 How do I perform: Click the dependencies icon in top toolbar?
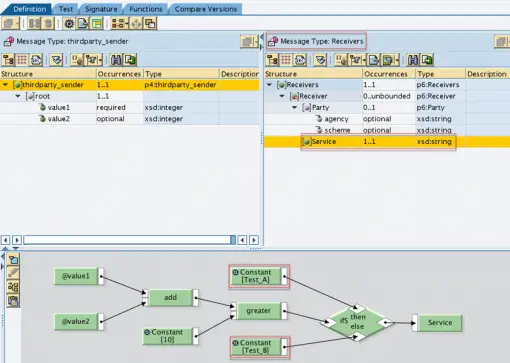[x=119, y=23]
